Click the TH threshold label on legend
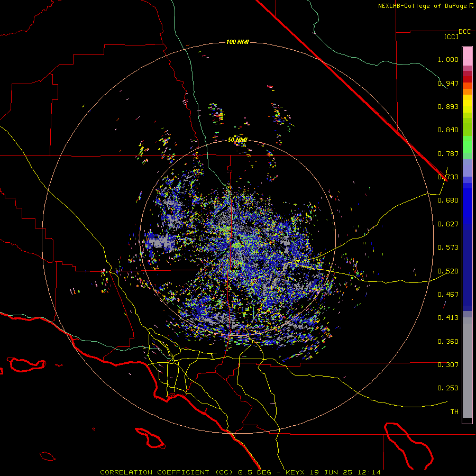This screenshot has width=476, height=476. [x=454, y=412]
